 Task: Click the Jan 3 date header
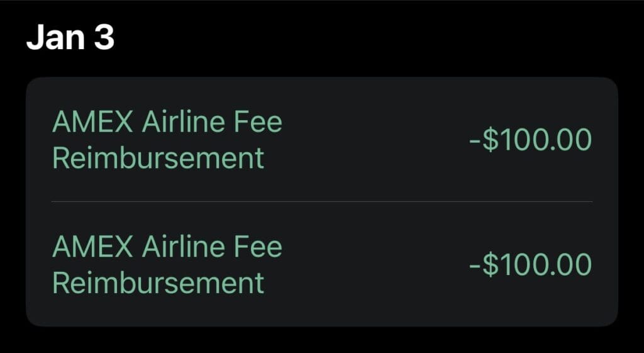point(70,39)
